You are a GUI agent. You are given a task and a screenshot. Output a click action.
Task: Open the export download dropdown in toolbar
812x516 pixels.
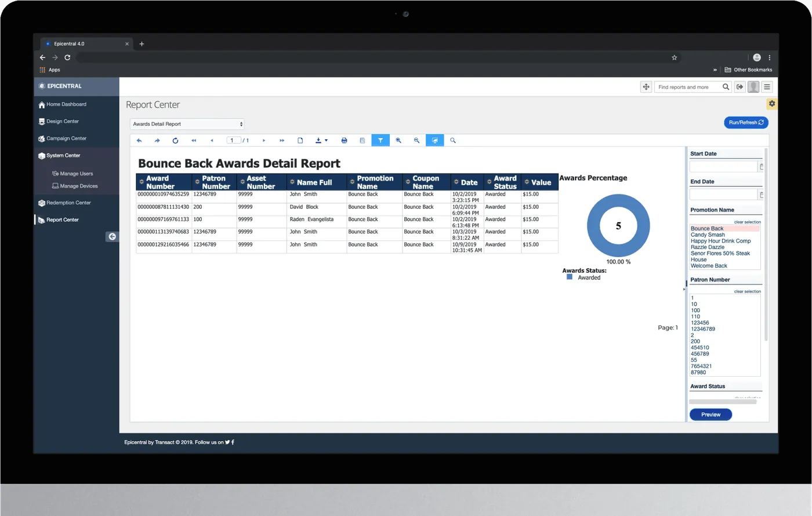[321, 140]
